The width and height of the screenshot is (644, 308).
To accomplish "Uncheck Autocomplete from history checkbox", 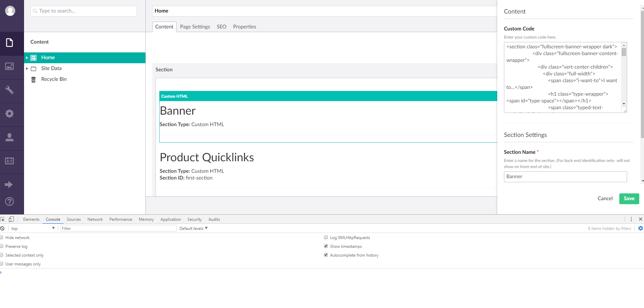I will [326, 255].
